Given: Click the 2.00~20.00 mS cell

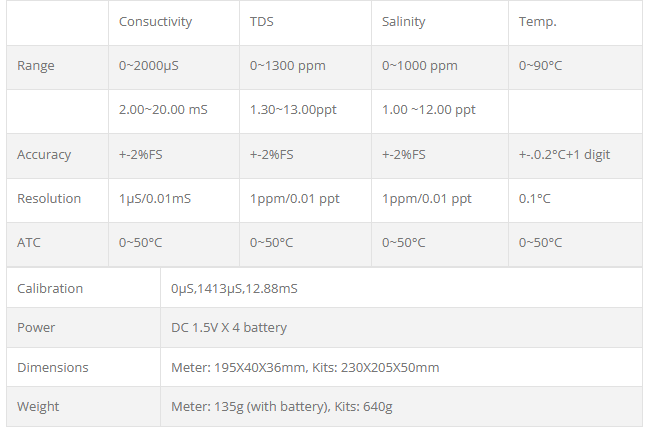Looking at the screenshot, I should (163, 110).
